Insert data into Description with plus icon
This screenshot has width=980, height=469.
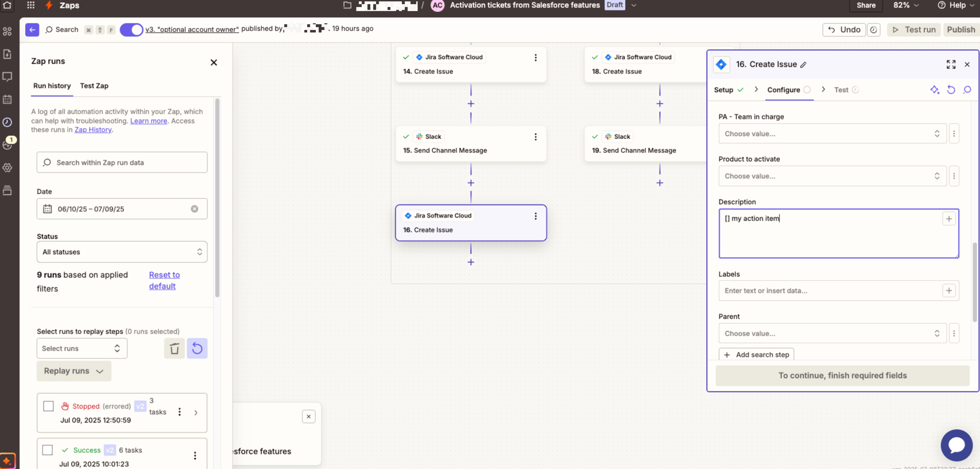tap(949, 219)
